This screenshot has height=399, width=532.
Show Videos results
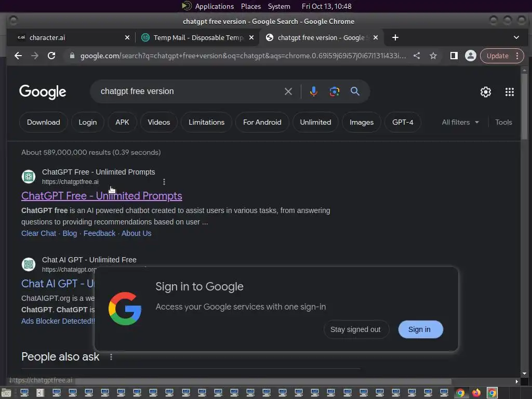coord(159,122)
